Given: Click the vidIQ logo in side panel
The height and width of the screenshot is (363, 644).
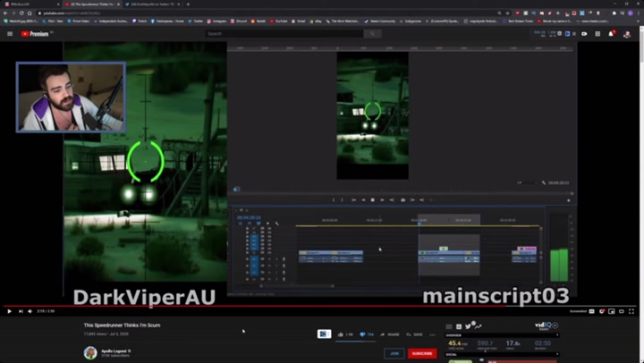Looking at the screenshot, I should point(544,325).
